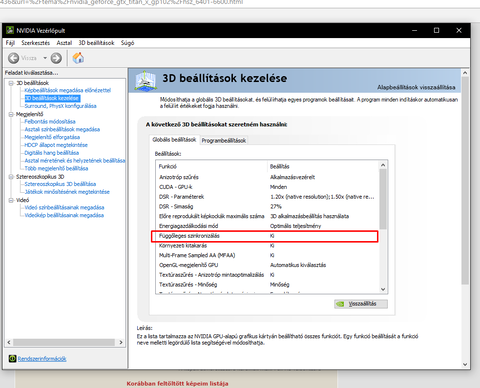Click the Visszaállítás button
The image size is (480, 388).
361,304
